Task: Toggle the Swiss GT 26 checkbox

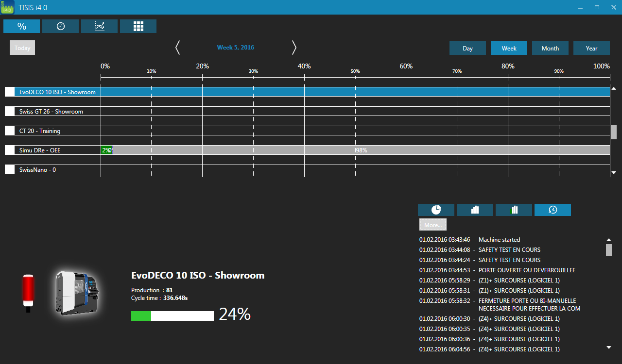Action: pyautogui.click(x=10, y=111)
